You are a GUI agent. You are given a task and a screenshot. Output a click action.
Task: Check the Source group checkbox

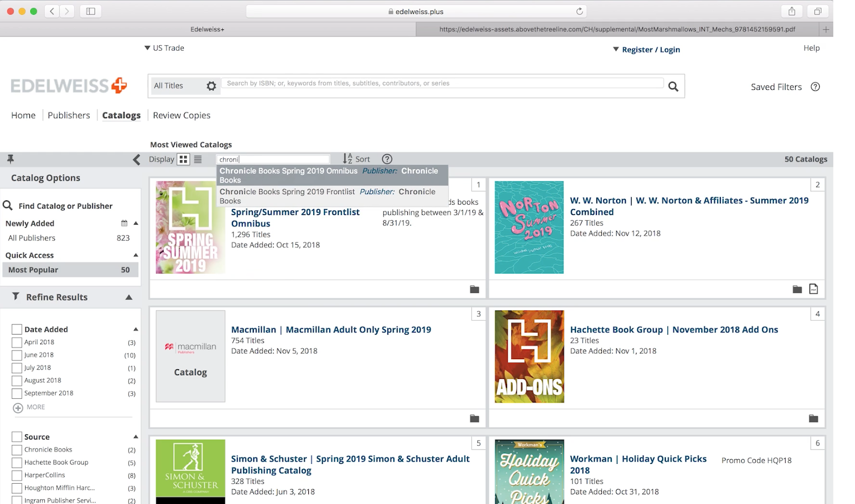17,437
